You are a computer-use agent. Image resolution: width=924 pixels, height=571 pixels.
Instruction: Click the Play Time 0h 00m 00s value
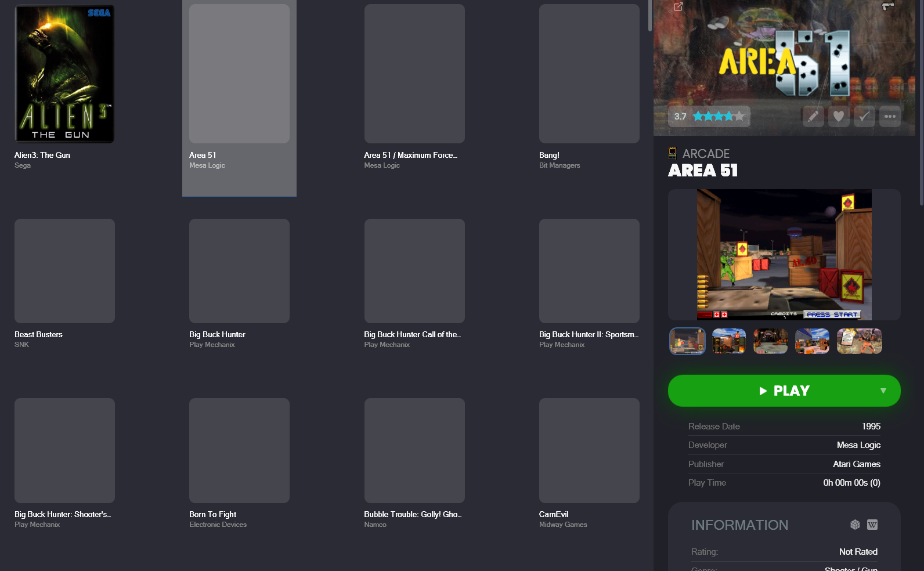851,483
